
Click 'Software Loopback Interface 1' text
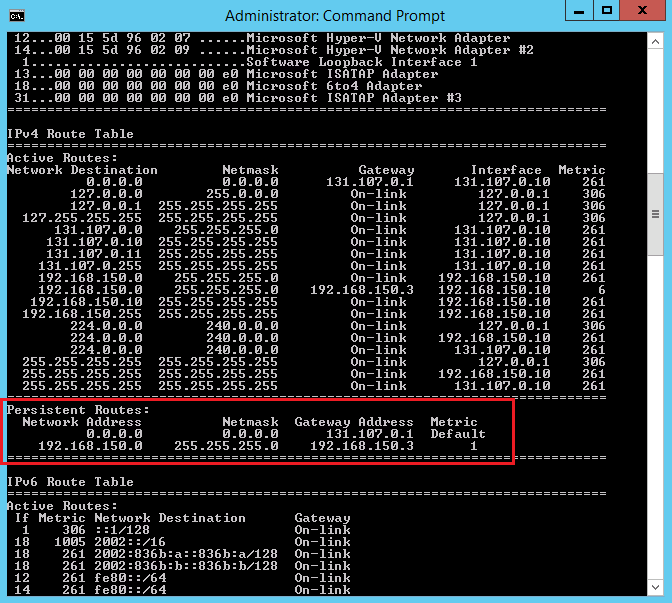point(362,62)
